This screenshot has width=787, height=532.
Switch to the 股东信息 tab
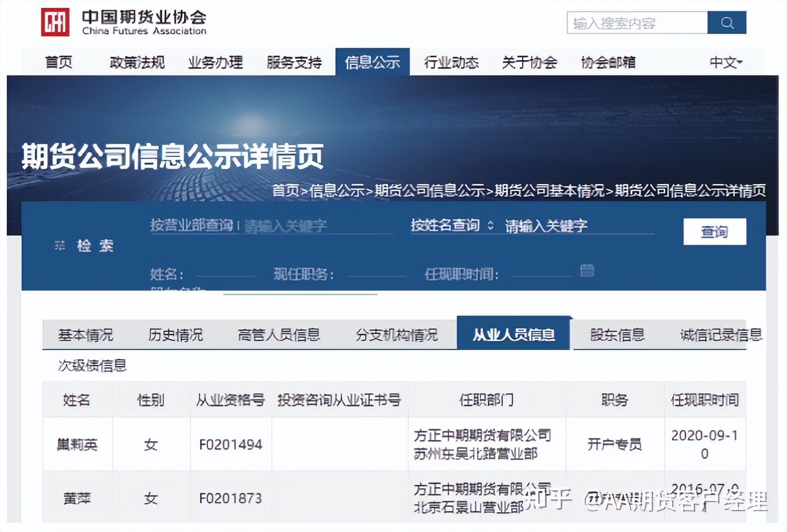click(617, 335)
